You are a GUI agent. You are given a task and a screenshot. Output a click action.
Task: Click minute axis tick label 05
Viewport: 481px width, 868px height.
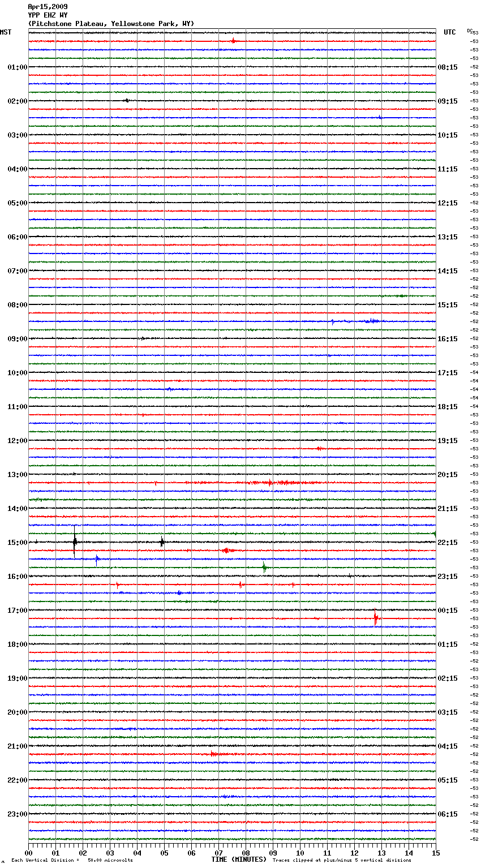164,853
